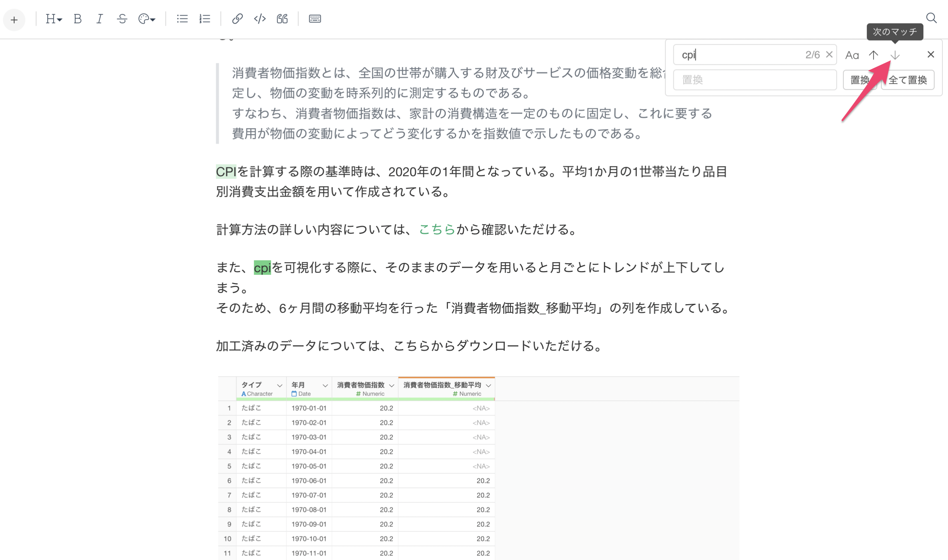Close the find and replace panel
This screenshot has height=560, width=948.
pyautogui.click(x=930, y=55)
